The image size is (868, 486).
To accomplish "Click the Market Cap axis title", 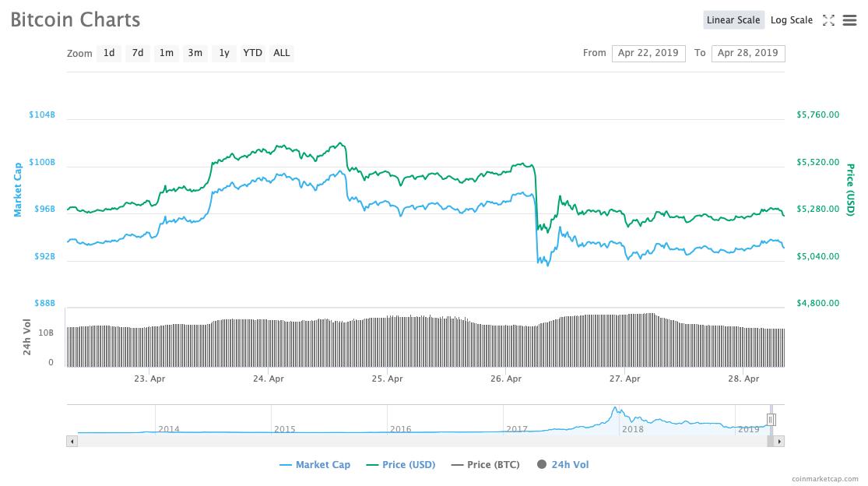I will (18, 189).
